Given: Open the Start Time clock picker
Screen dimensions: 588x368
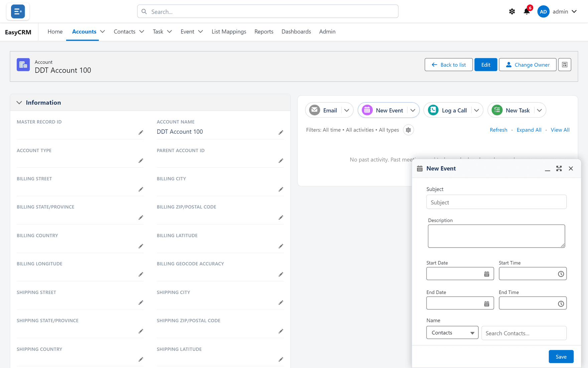Looking at the screenshot, I should [561, 274].
